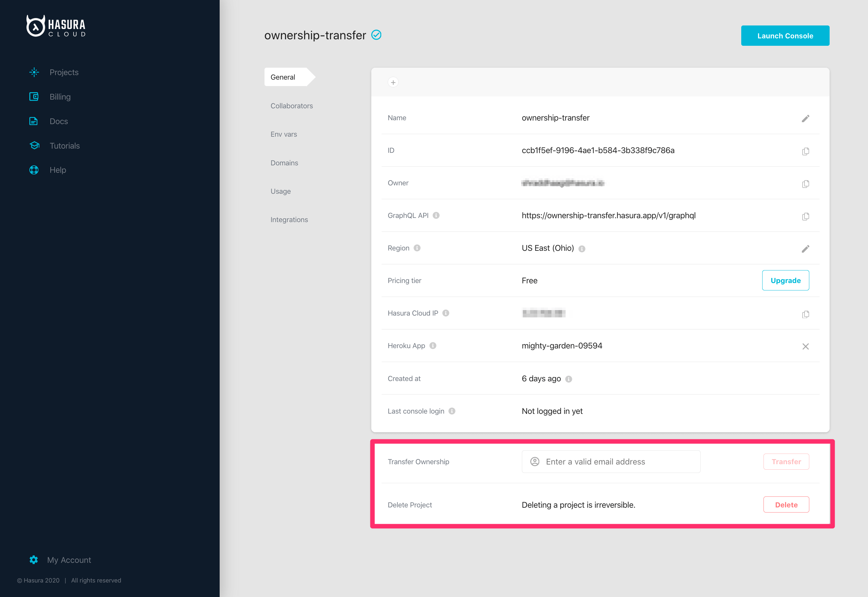Click the info icon next to Last console login
The width and height of the screenshot is (868, 597).
(452, 411)
